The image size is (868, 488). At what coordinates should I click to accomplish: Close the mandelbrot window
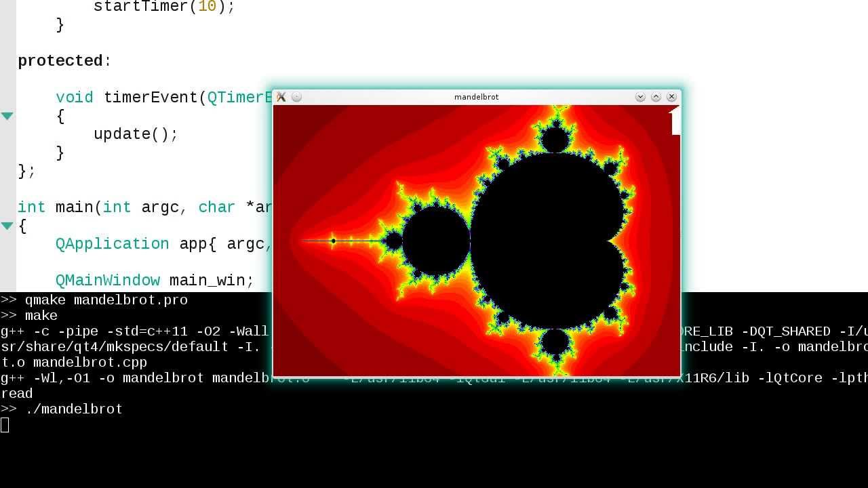coord(671,97)
